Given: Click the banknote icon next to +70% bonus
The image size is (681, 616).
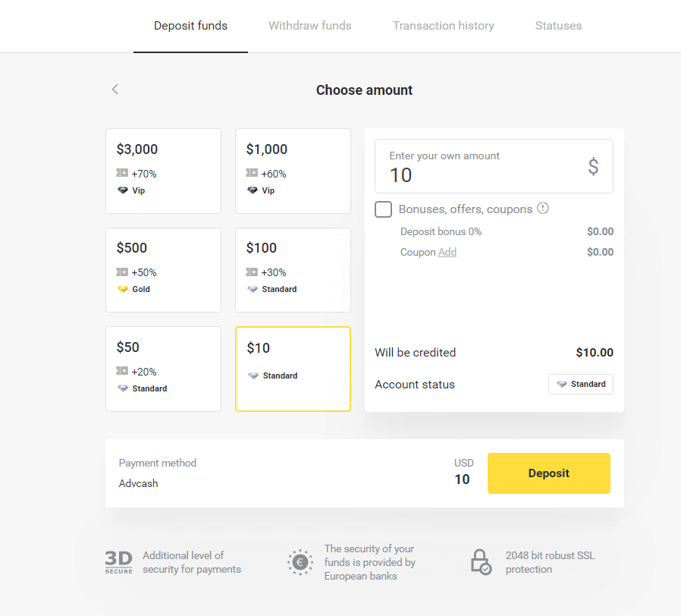Looking at the screenshot, I should [x=121, y=173].
